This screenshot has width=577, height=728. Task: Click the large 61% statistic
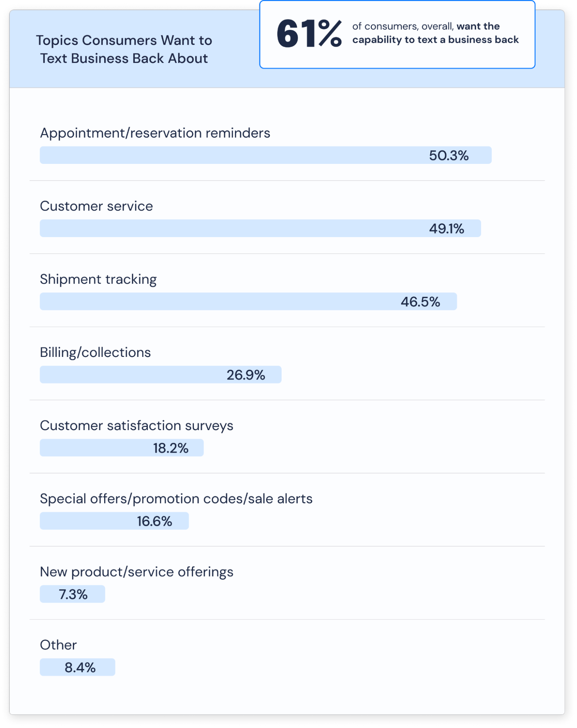pos(309,34)
